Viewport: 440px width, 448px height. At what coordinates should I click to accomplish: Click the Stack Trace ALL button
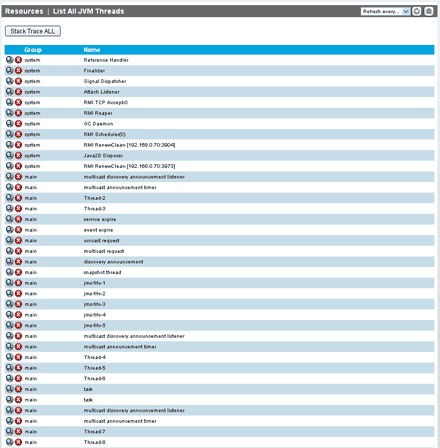tap(33, 31)
